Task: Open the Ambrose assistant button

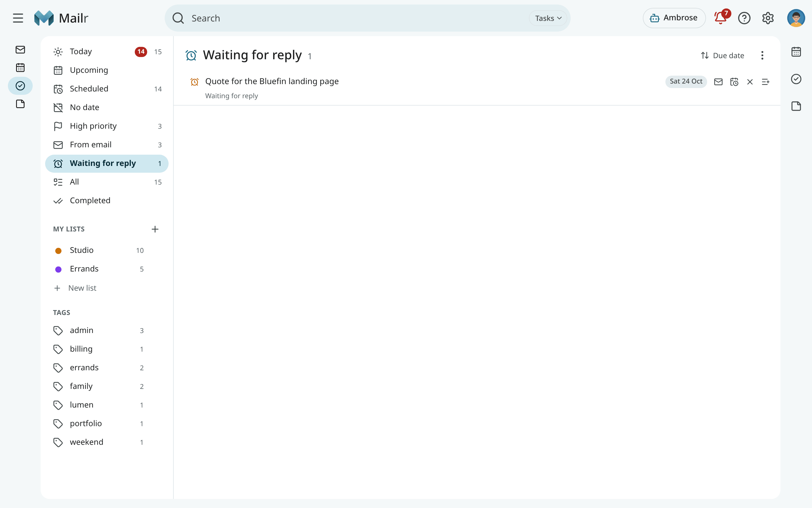Action: 674,18
